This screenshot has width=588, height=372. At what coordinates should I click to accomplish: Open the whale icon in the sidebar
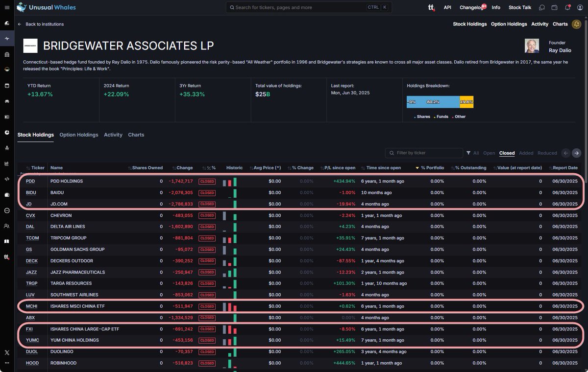[x=7, y=23]
